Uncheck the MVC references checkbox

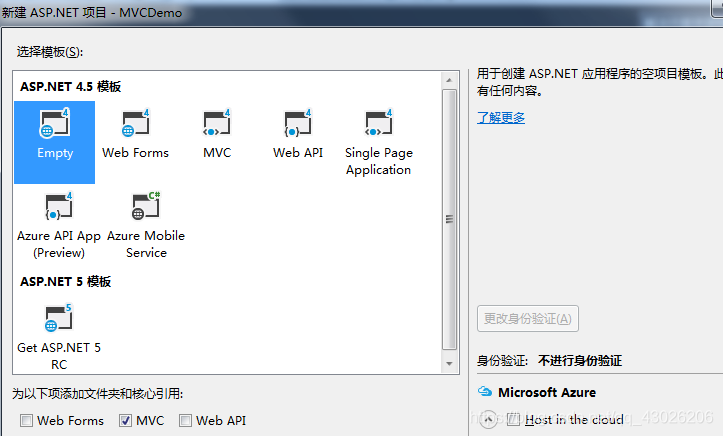[125, 420]
